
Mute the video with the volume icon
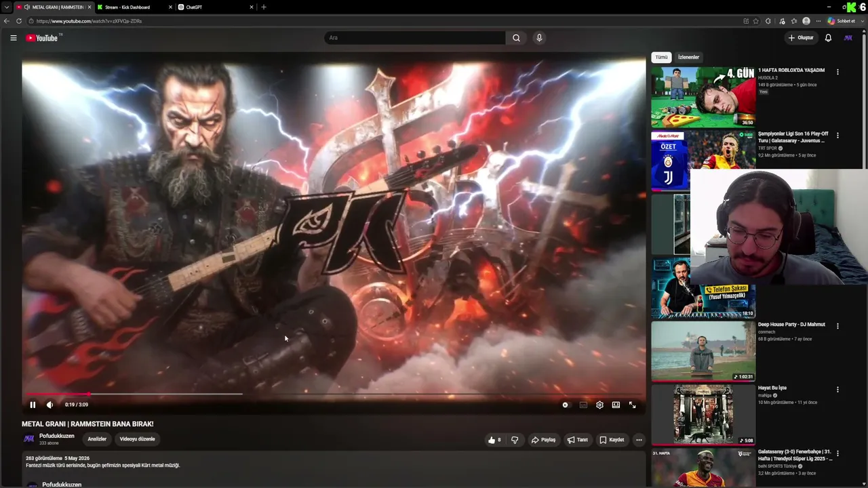point(50,405)
